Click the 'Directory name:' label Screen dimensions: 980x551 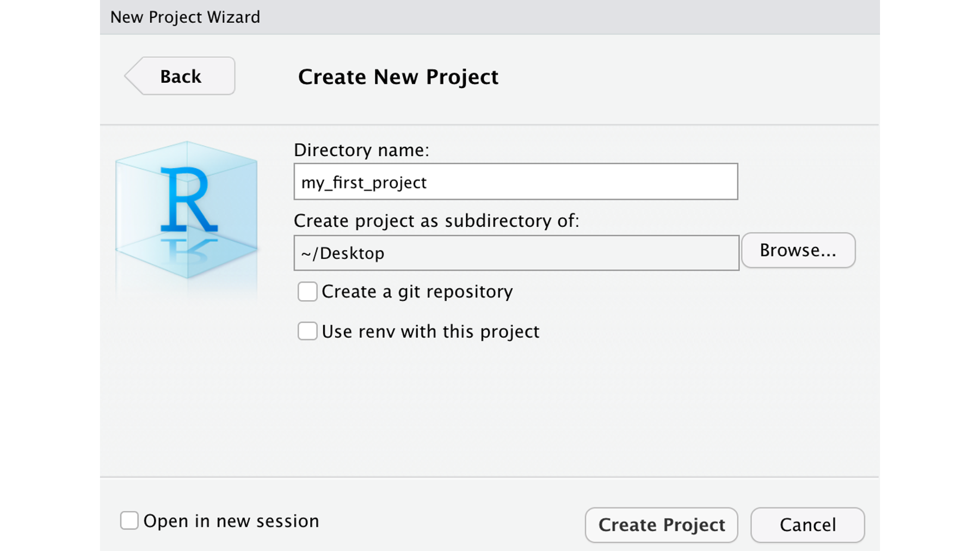tap(361, 150)
